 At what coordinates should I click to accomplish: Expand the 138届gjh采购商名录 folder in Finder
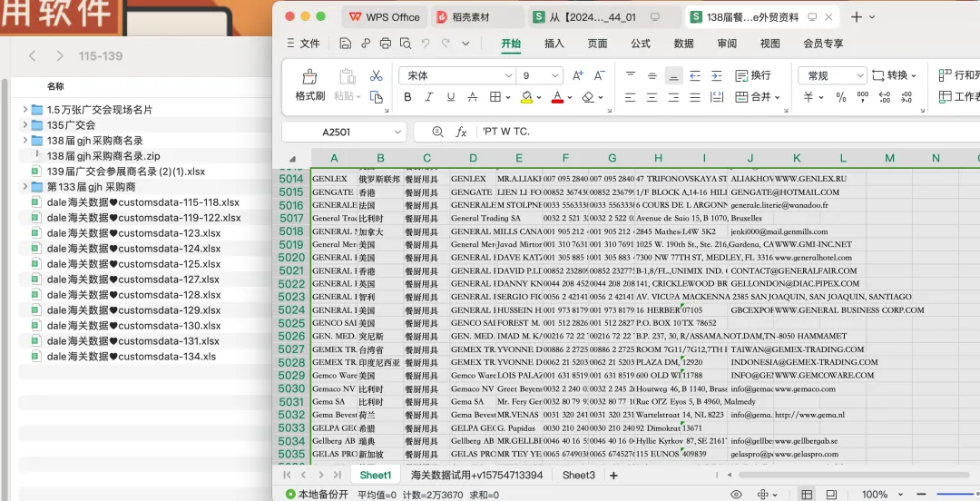(x=25, y=140)
